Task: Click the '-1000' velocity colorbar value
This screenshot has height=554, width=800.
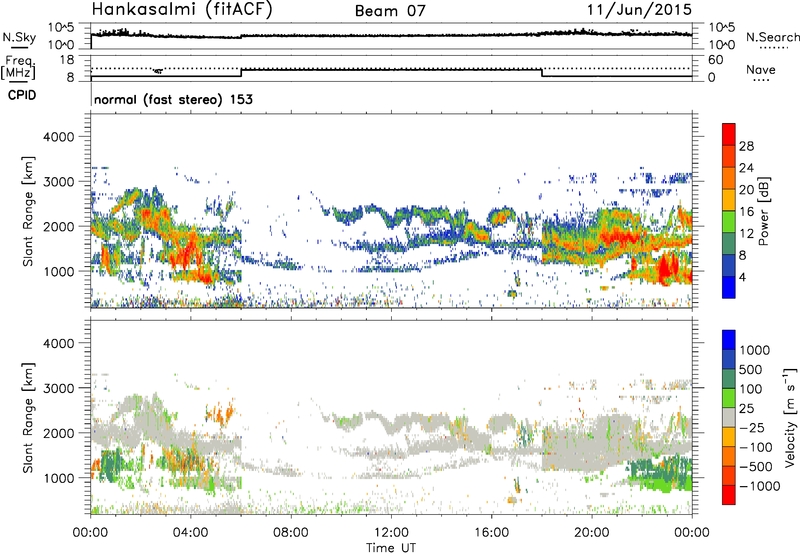Action: (x=760, y=486)
